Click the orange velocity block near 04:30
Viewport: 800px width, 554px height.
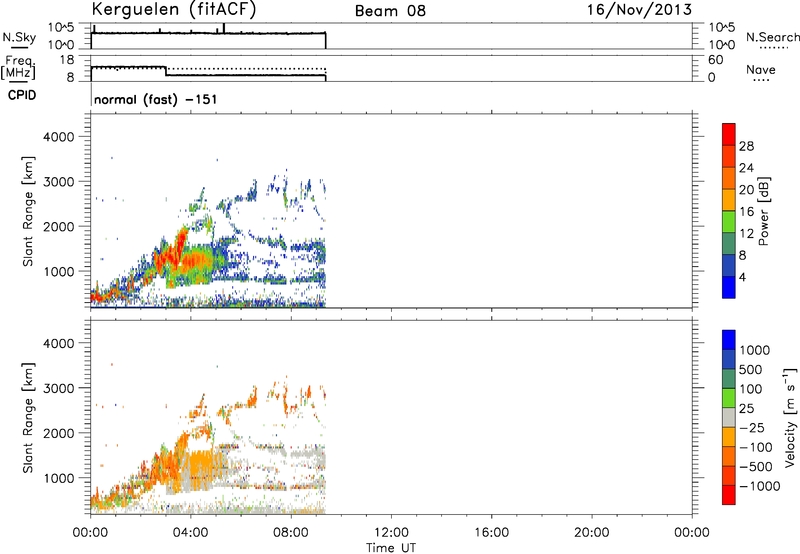tap(202, 462)
